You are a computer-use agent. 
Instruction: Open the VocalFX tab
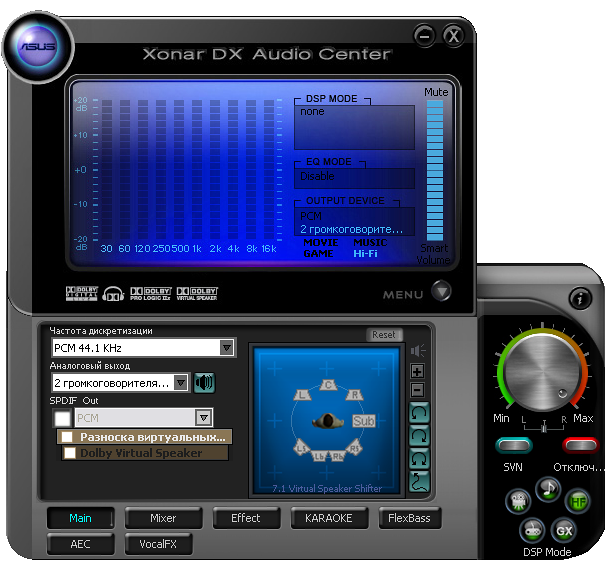pos(158,544)
